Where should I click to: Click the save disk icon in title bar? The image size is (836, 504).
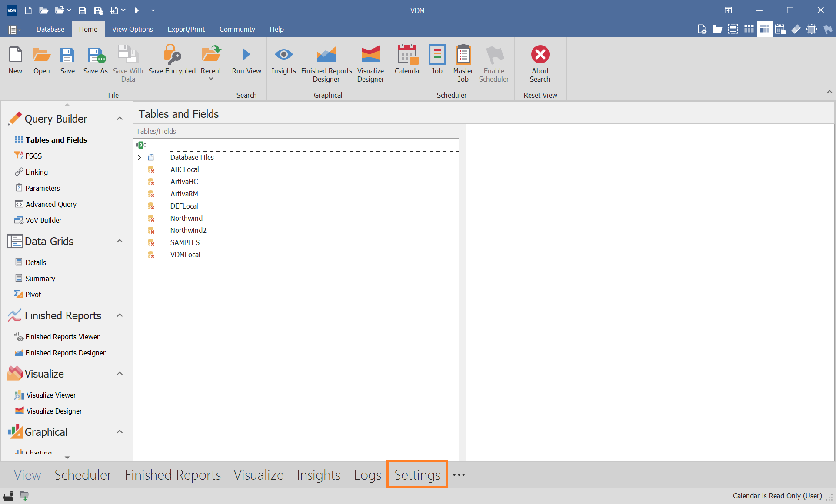[x=82, y=10]
